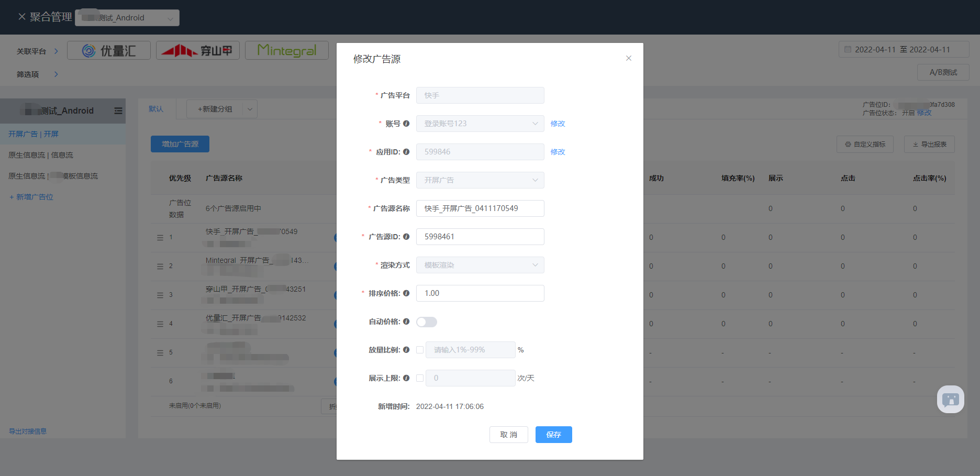Click the info icon beside 排序价格
This screenshot has height=476, width=980.
point(406,293)
